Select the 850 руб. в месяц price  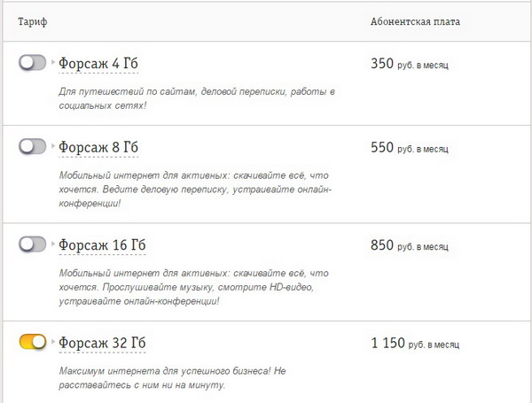click(x=410, y=244)
